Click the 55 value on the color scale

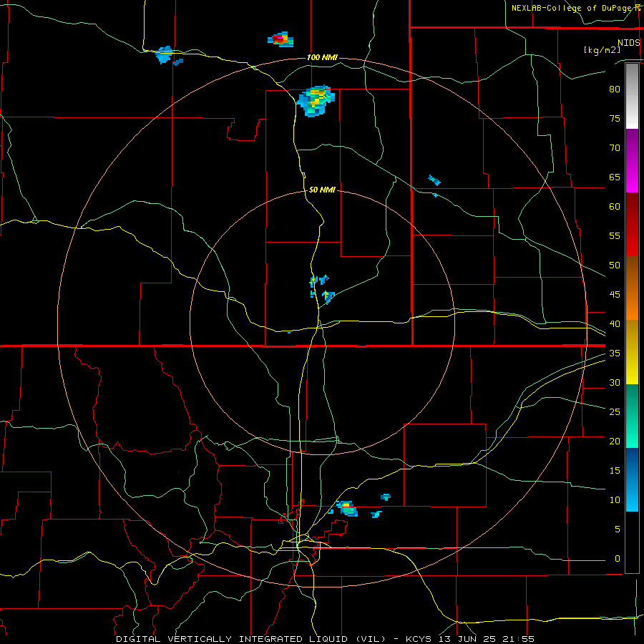click(615, 235)
